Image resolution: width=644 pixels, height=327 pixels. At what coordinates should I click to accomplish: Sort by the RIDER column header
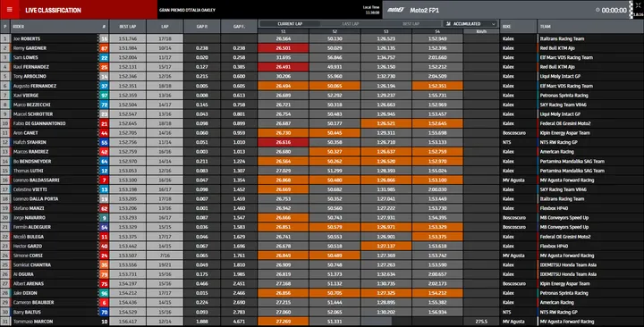tap(55, 27)
